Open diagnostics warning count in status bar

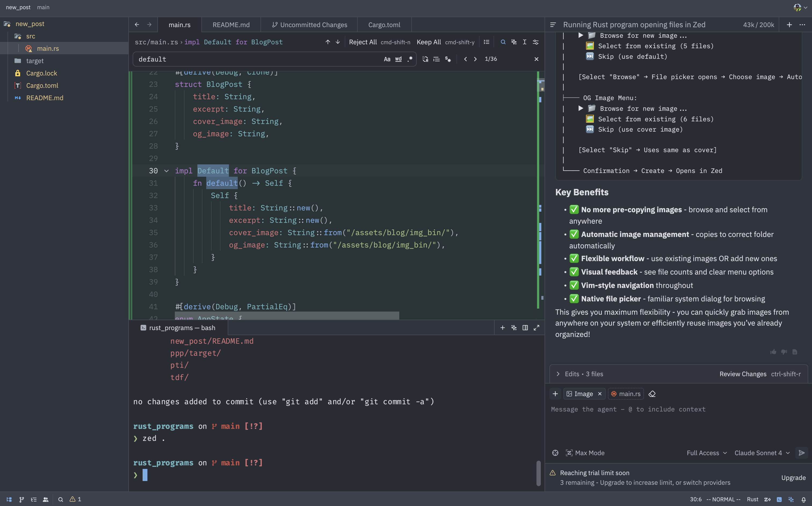point(75,499)
